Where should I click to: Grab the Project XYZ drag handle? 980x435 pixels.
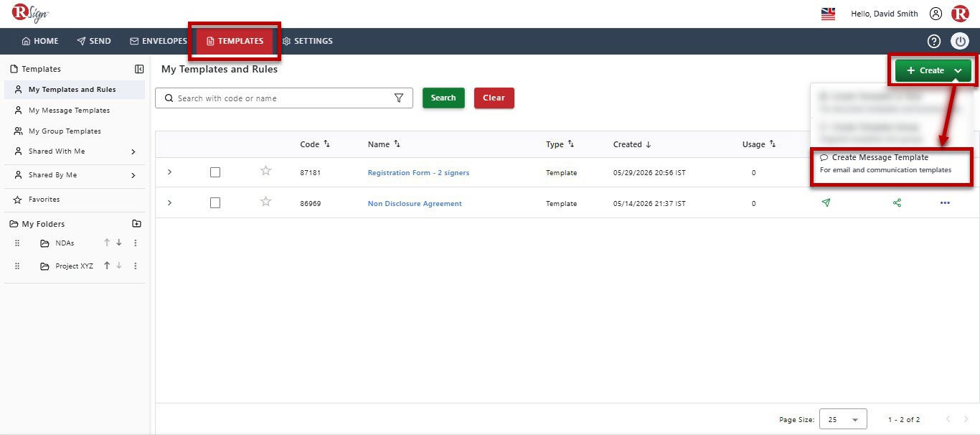coord(17,266)
